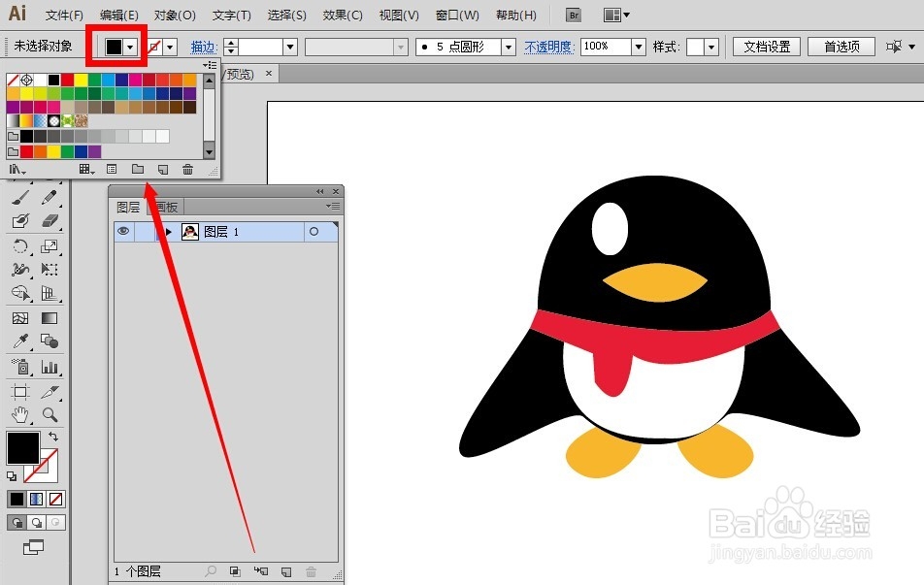Enable Draw Normal mode
The width and height of the screenshot is (924, 585).
pos(16,523)
